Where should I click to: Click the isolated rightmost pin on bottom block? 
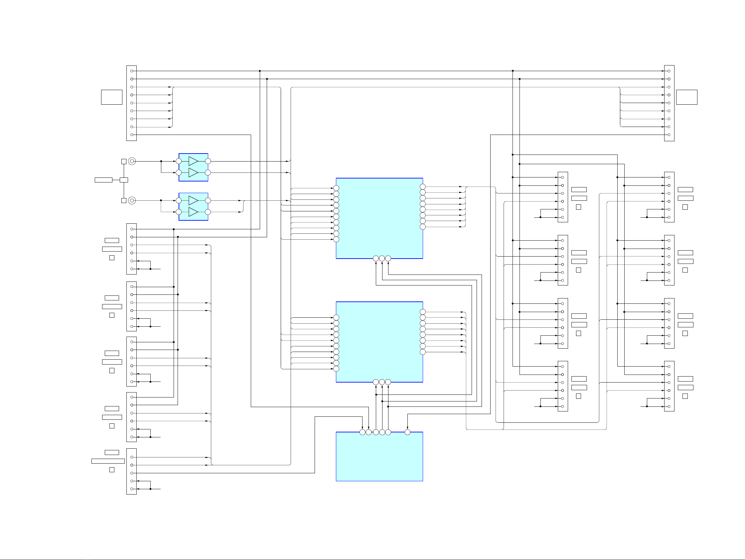(407, 432)
